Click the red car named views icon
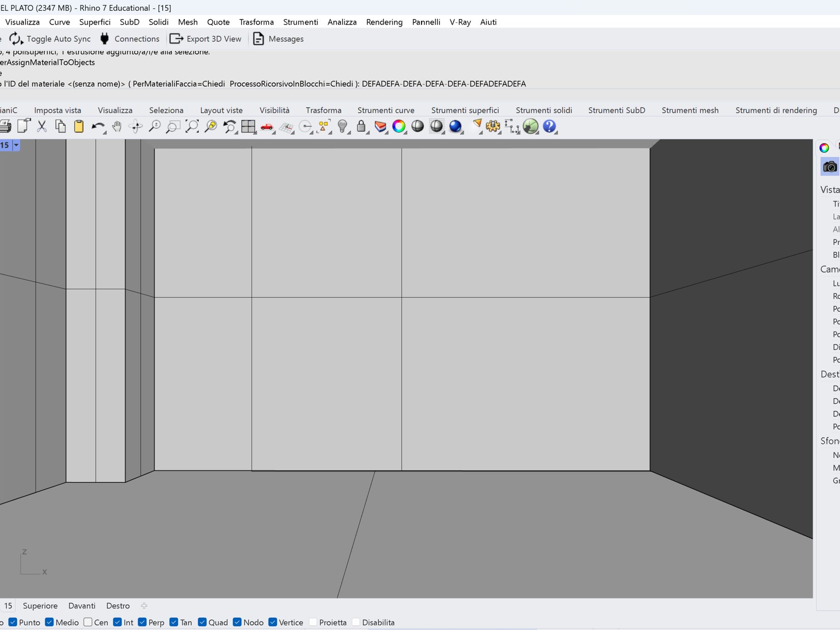The height and width of the screenshot is (630, 840). coord(267,126)
